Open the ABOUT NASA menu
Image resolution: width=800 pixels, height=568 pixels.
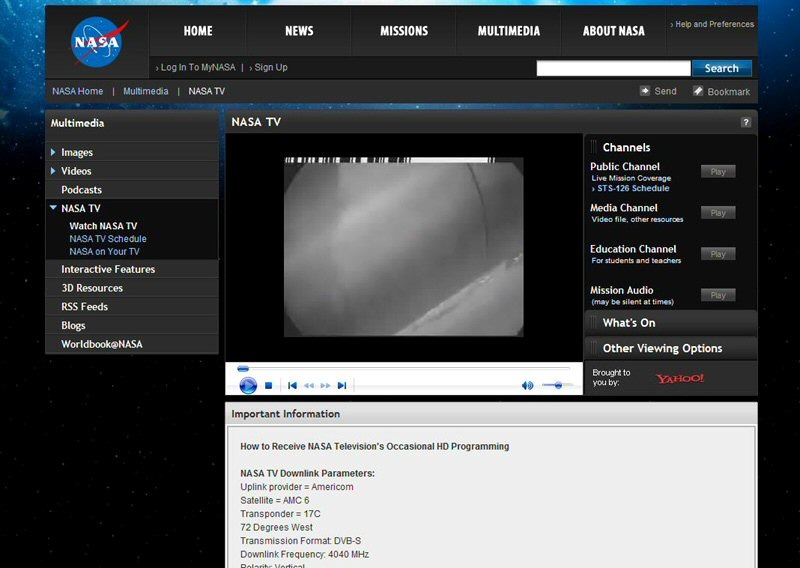(x=614, y=31)
